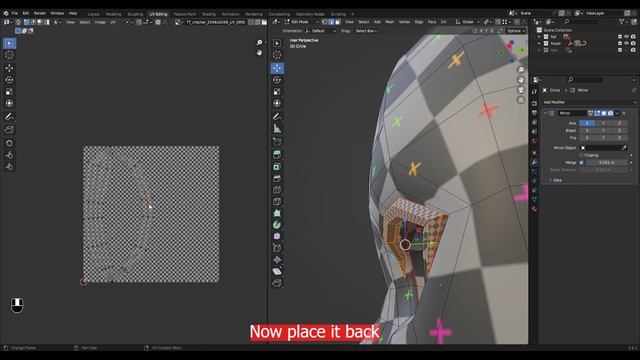Image resolution: width=640 pixels, height=360 pixels.
Task: Expand the Mirror modifier Data section
Action: 555,180
